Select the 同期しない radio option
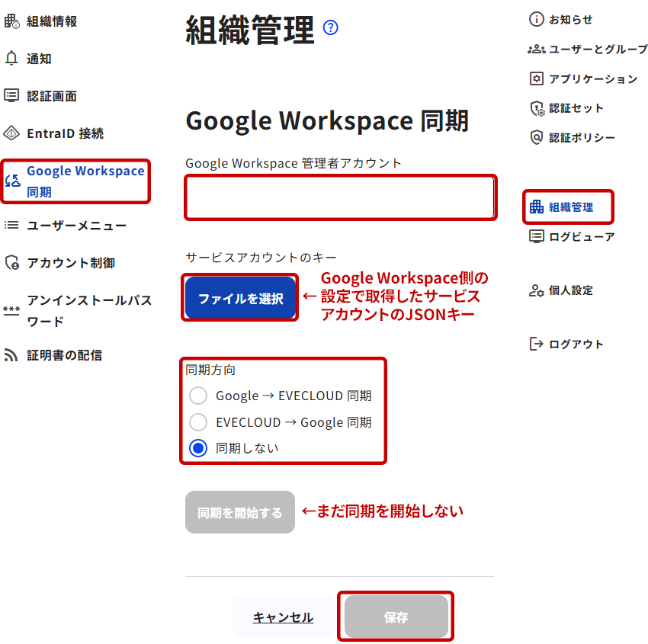Image resolution: width=648 pixels, height=644 pixels. (x=198, y=448)
